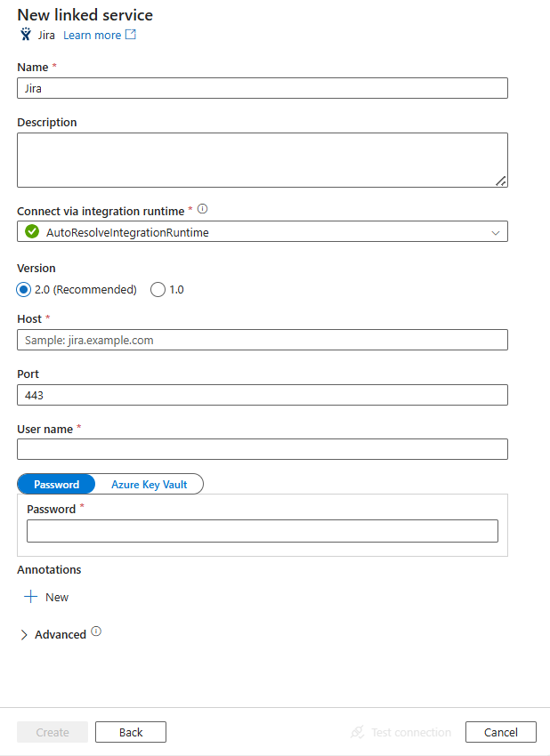
Task: Click inside the Host input field
Action: 262,340
